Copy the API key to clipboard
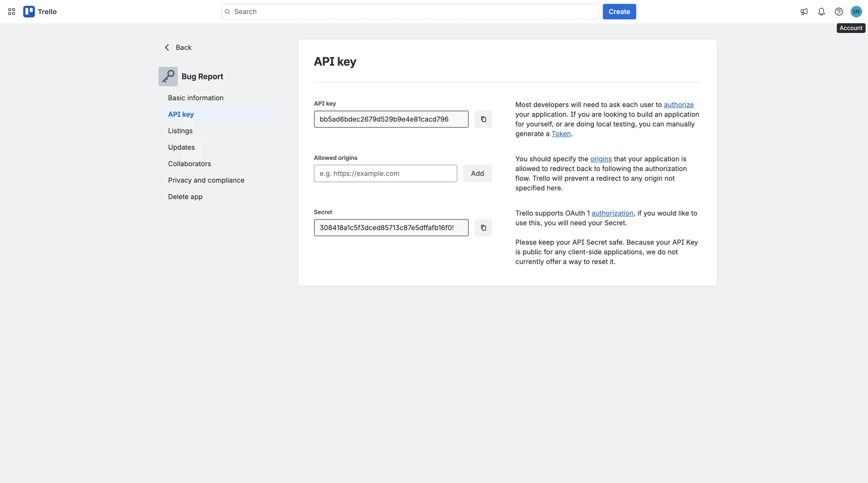This screenshot has width=868, height=483. 483,119
